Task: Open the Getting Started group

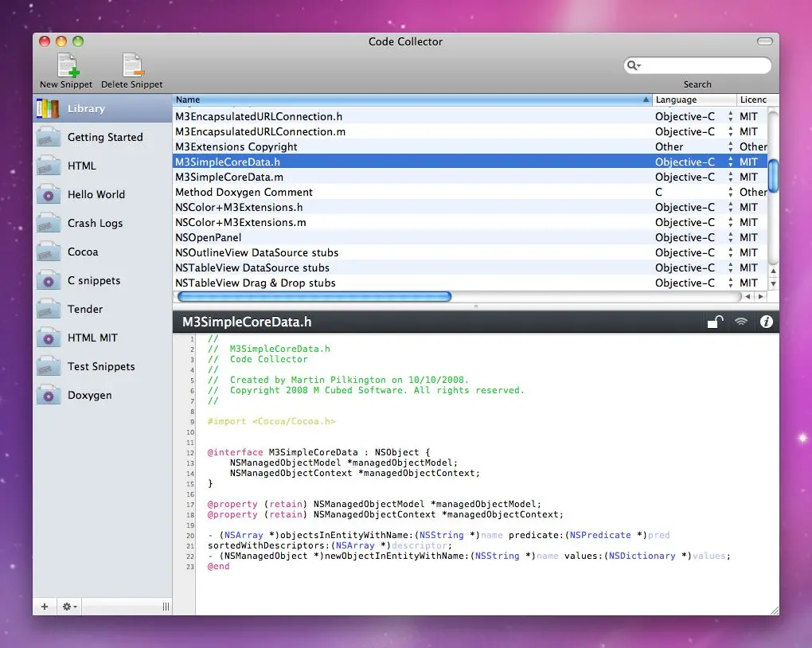Action: click(103, 137)
